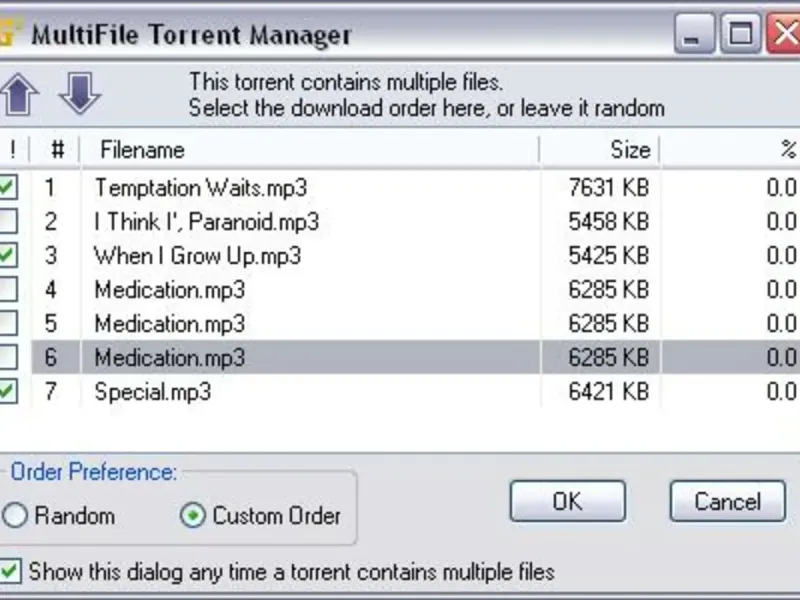Check the box for file number 4

coord(7,289)
